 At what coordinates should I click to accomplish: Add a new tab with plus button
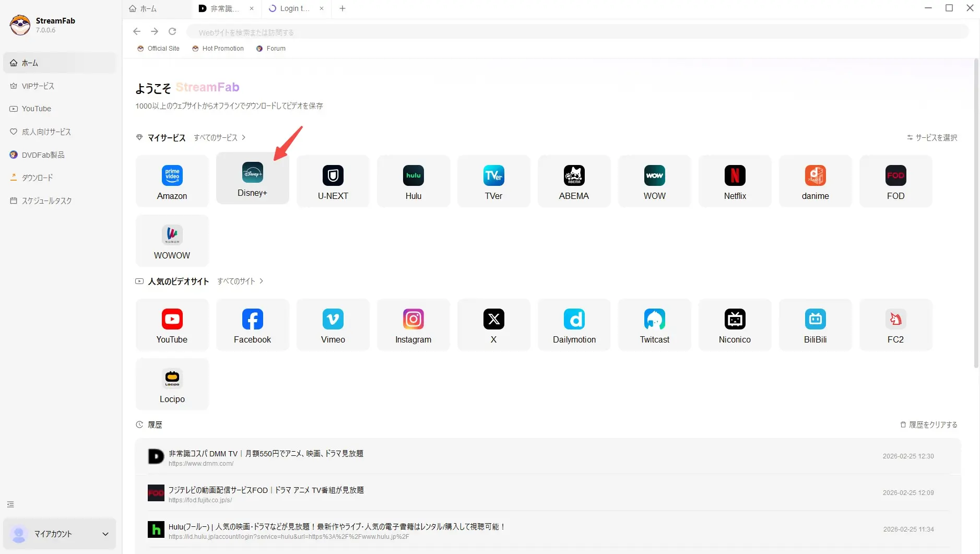[343, 8]
